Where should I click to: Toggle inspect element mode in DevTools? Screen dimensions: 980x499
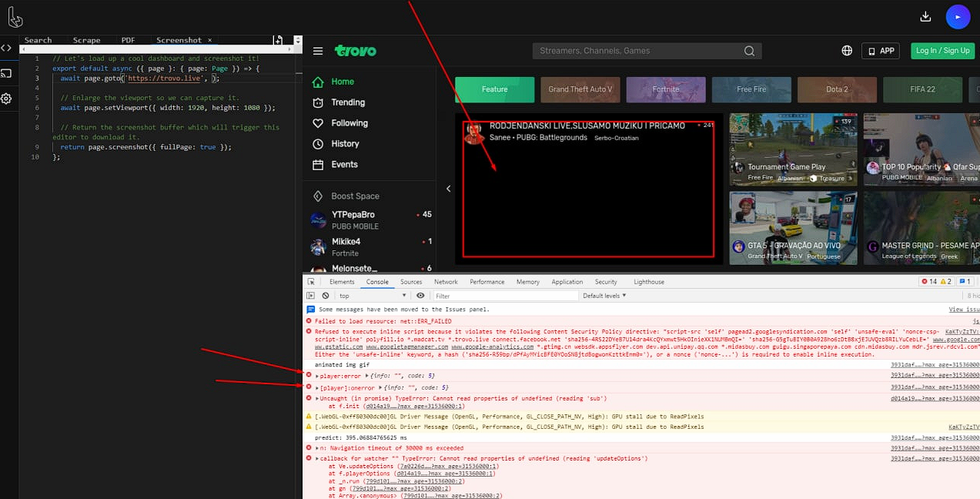click(x=311, y=281)
